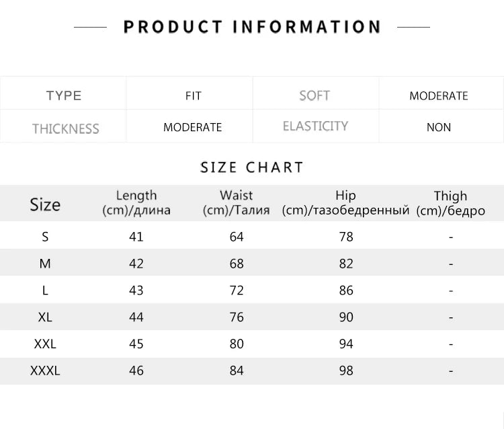Click length value 41 for size S

136,237
